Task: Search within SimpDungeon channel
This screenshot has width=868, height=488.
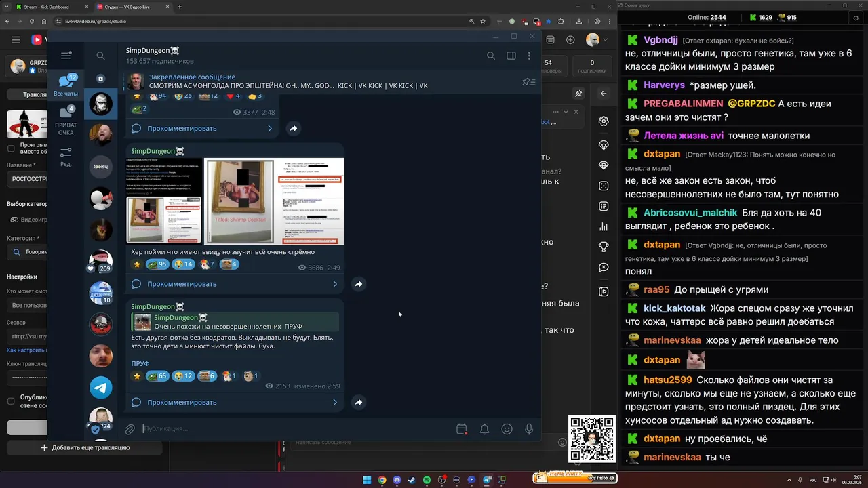Action: coord(491,56)
